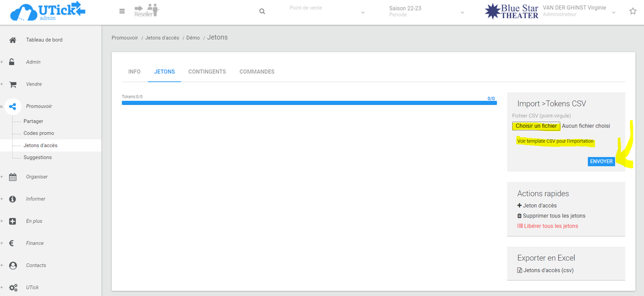
Task: Click the Finance euro icon
Action: [x=13, y=243]
